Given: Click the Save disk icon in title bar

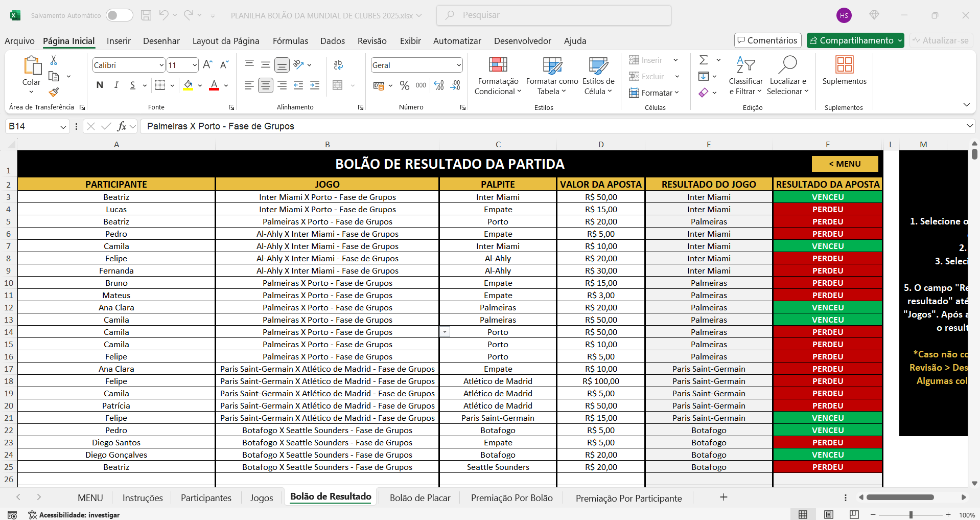Looking at the screenshot, I should (x=146, y=15).
